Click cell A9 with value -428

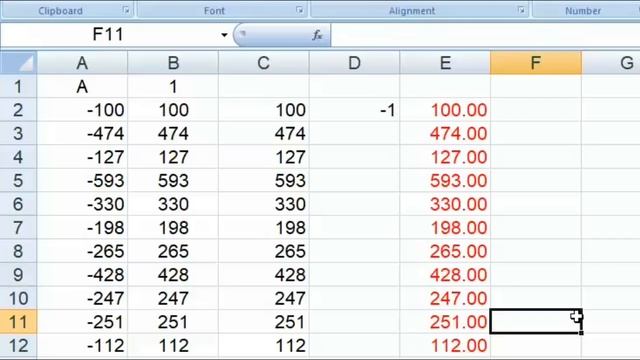tap(82, 275)
